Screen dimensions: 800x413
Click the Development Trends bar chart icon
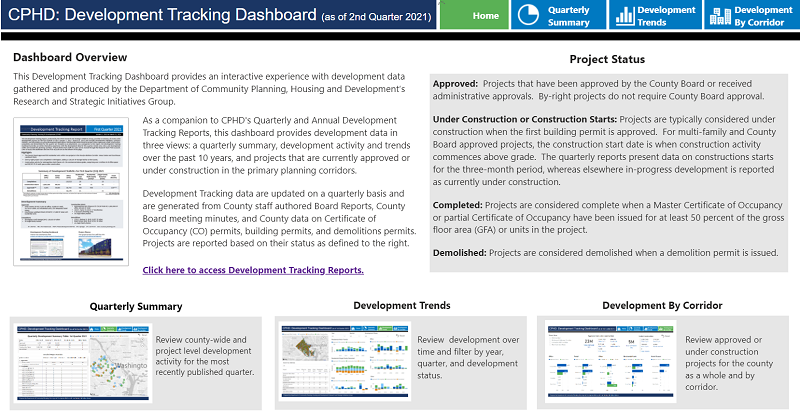[624, 16]
